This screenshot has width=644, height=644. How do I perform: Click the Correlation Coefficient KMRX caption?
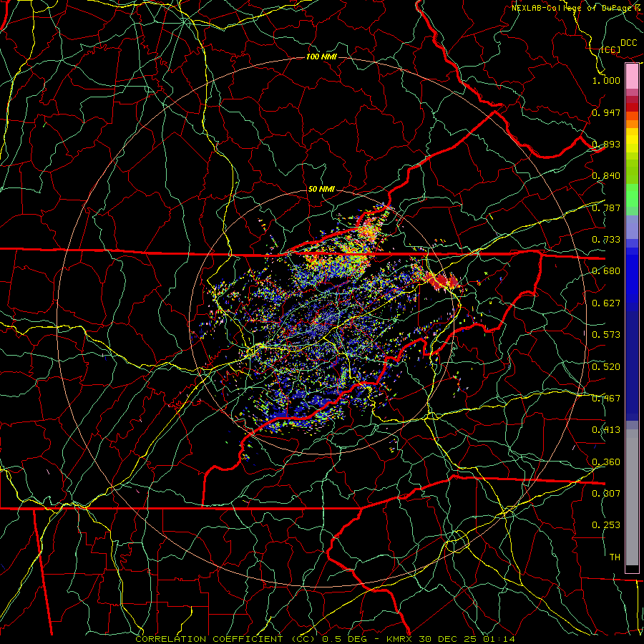tap(325, 639)
